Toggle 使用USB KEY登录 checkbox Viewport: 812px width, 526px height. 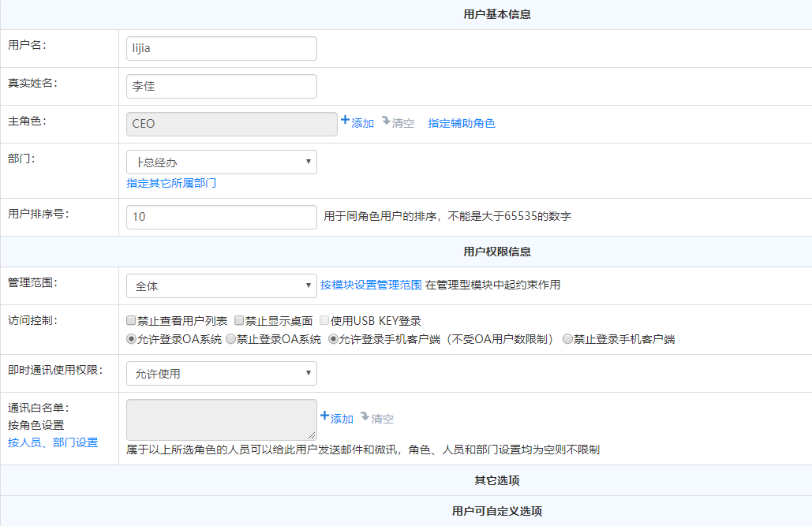tap(324, 321)
